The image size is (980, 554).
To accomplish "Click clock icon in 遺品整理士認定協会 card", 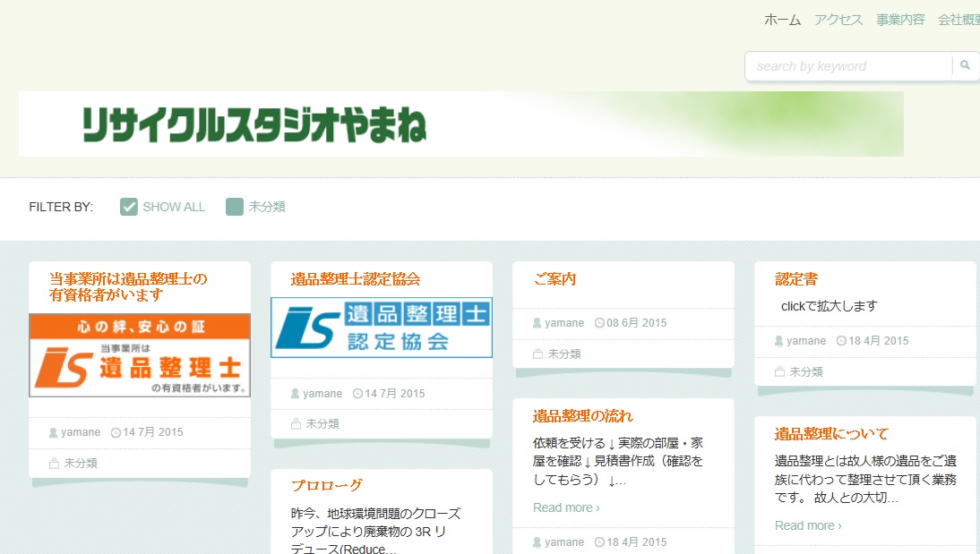I will coord(358,394).
